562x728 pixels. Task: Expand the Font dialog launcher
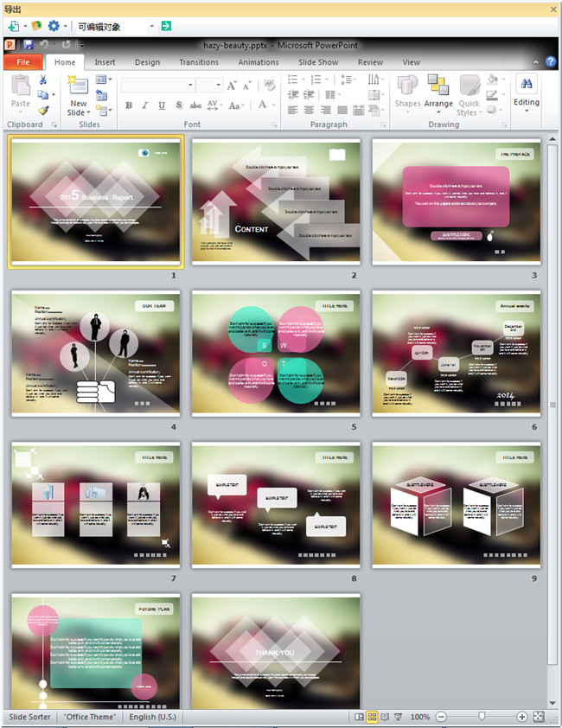pos(274,125)
